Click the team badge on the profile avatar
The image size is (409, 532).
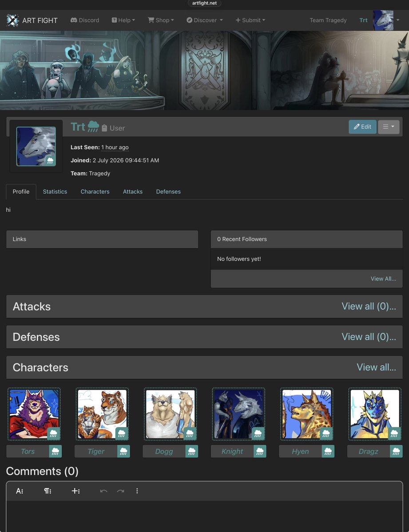(x=50, y=161)
